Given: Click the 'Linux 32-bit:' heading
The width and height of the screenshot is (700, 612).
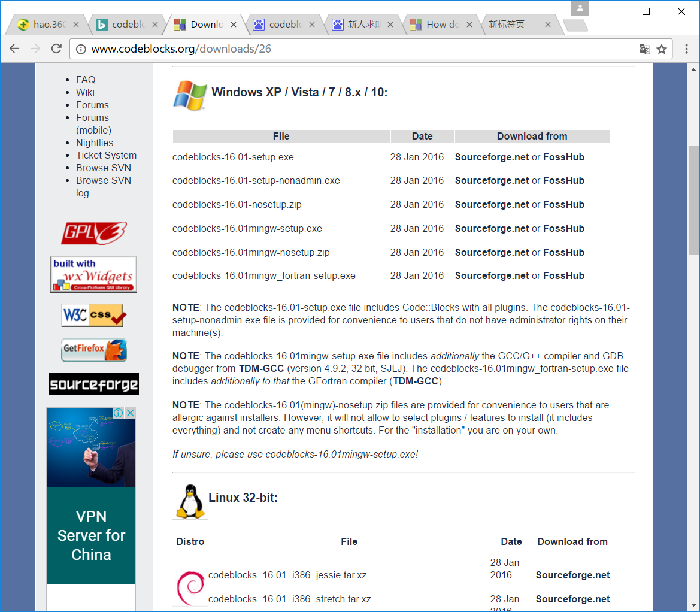Looking at the screenshot, I should [243, 498].
